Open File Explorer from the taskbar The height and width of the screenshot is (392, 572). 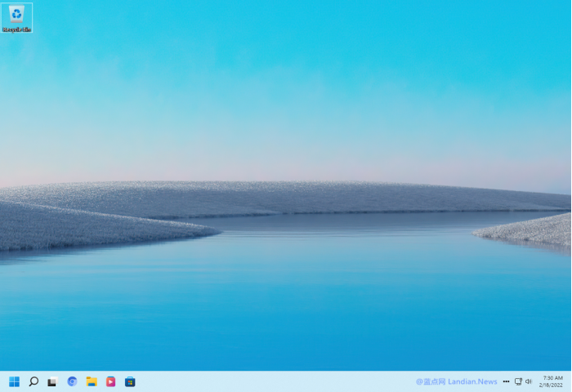click(x=92, y=381)
